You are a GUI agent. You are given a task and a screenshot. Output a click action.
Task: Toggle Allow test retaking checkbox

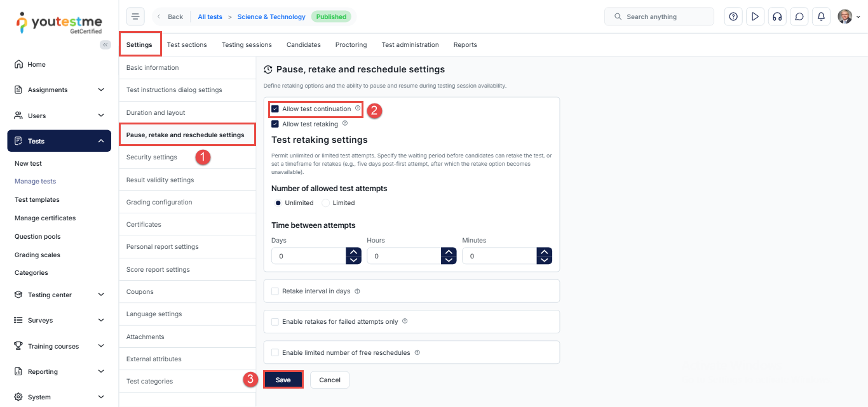tap(275, 124)
